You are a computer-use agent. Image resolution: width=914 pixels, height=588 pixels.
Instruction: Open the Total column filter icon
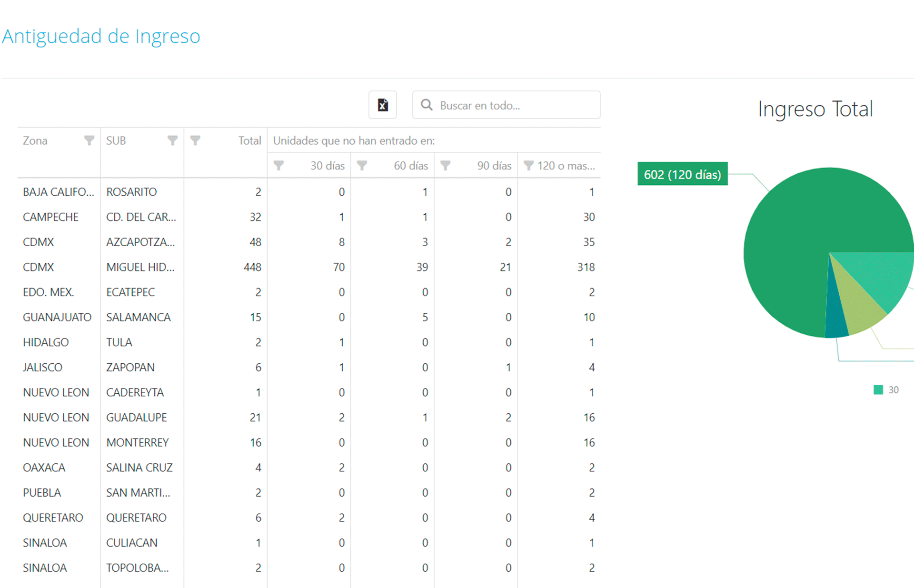click(195, 140)
